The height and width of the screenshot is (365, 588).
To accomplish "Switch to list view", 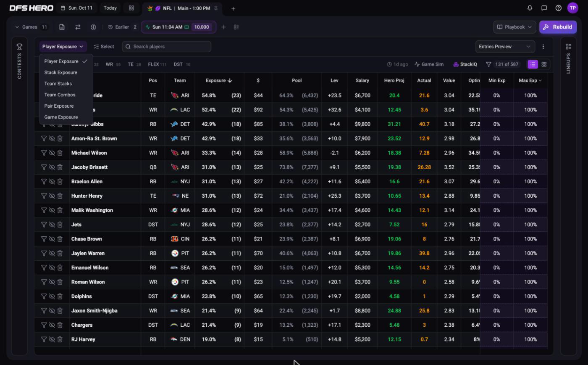I will (533, 64).
